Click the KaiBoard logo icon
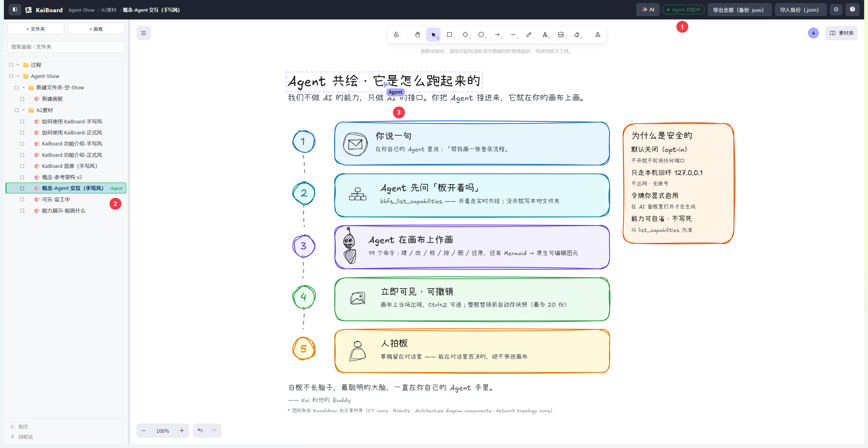The image size is (868, 448). coord(29,10)
